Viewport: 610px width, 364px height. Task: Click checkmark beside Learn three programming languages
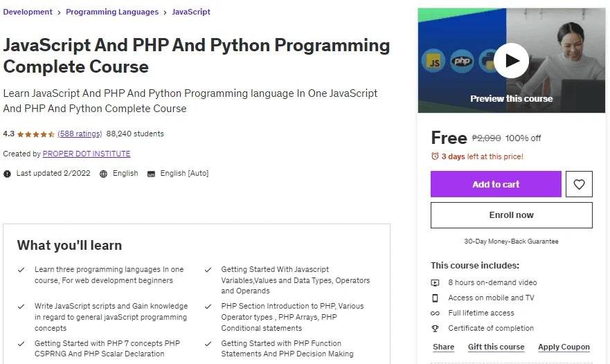point(21,269)
